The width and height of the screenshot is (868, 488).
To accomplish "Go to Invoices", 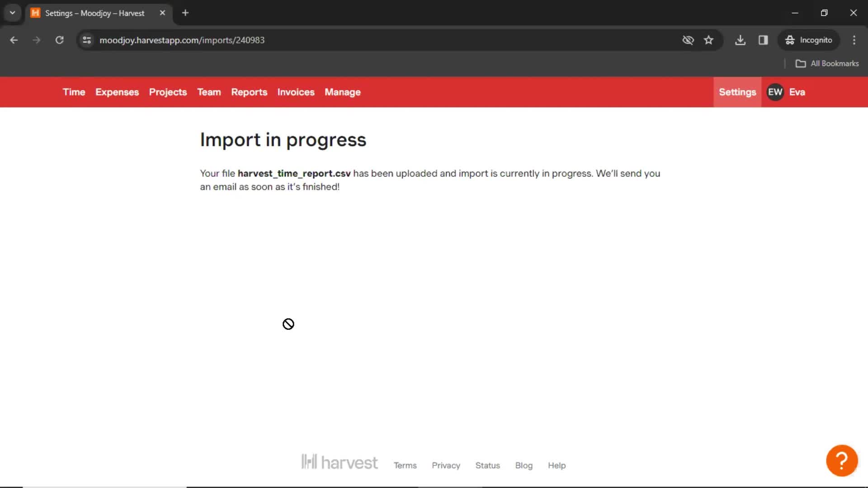I will click(296, 92).
